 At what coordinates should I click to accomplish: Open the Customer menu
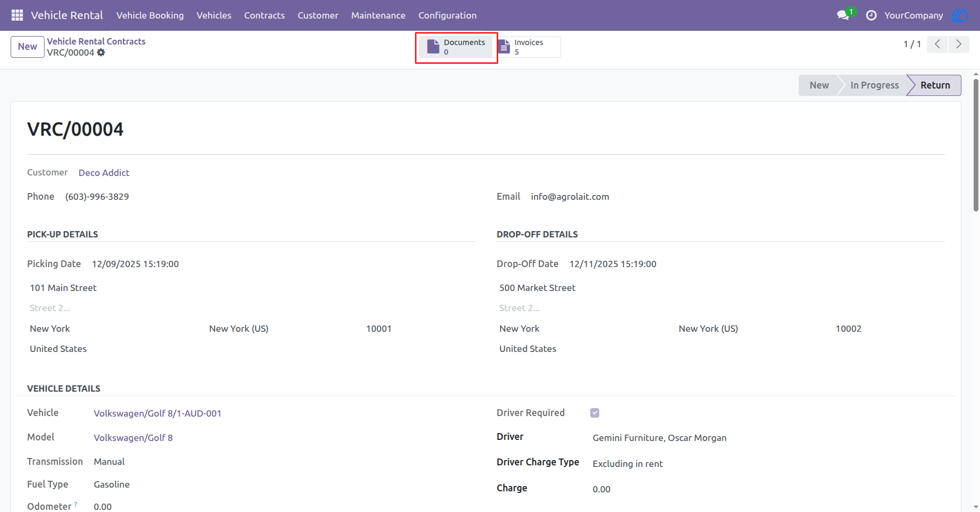[x=318, y=15]
